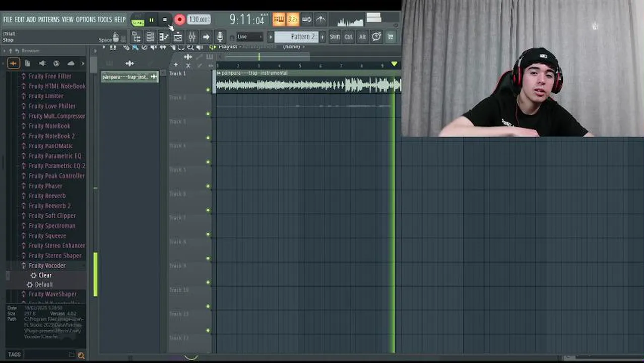The width and height of the screenshot is (644, 363).
Task: Click the Shift typing keyboard button
Action: 335,37
